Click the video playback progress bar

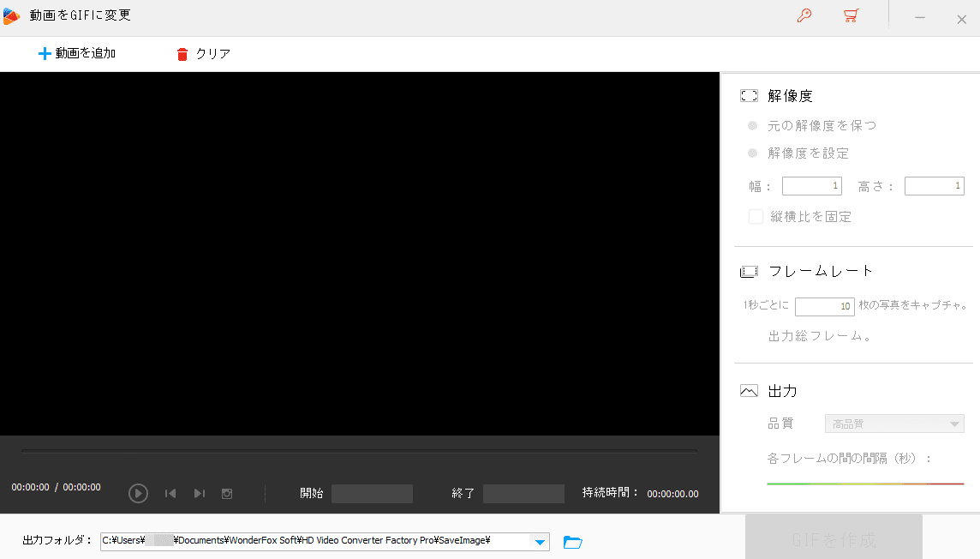pyautogui.click(x=360, y=450)
